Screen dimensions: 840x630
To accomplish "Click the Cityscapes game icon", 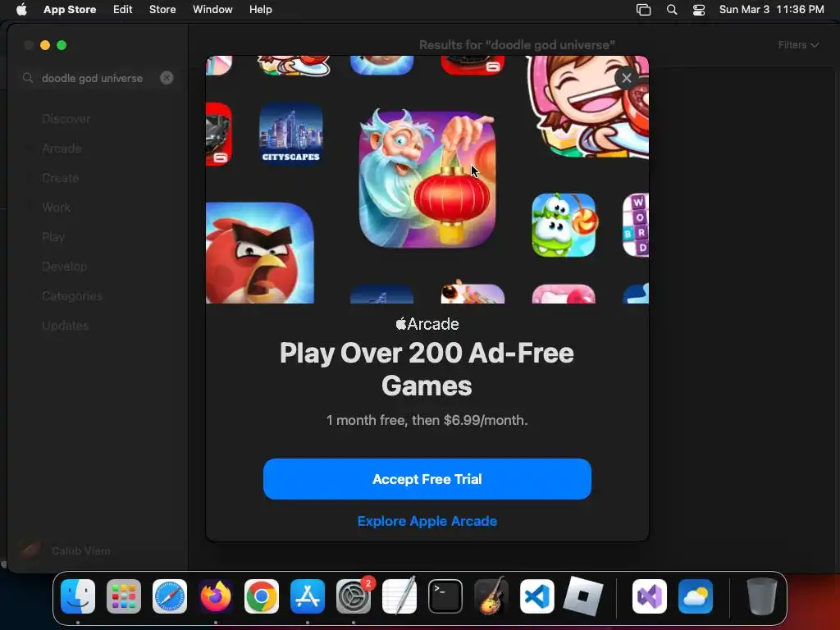I will tap(291, 134).
